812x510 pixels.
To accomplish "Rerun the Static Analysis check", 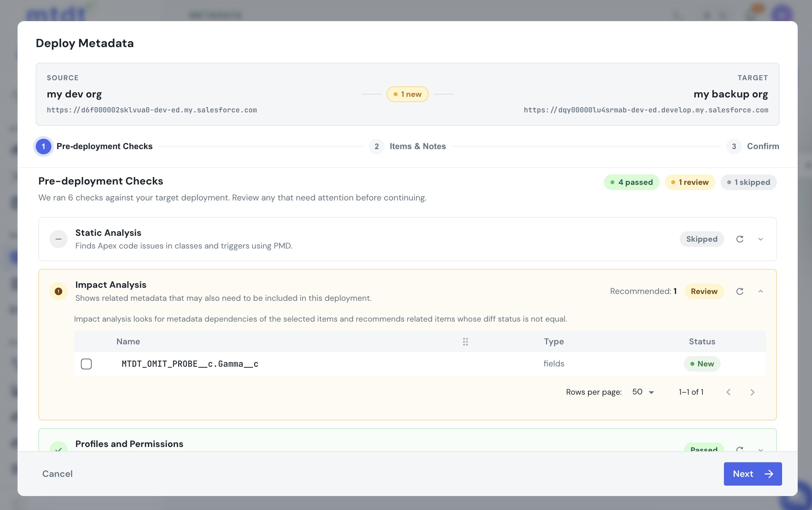I will coord(740,239).
